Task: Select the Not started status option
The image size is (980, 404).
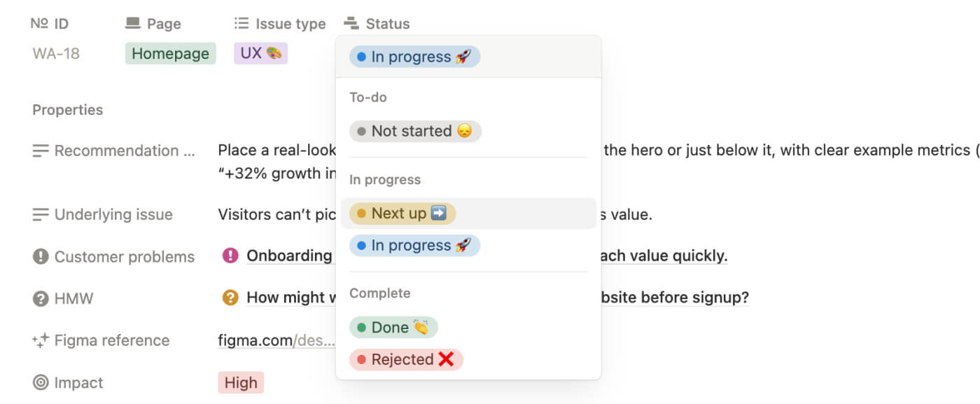Action: click(x=415, y=131)
